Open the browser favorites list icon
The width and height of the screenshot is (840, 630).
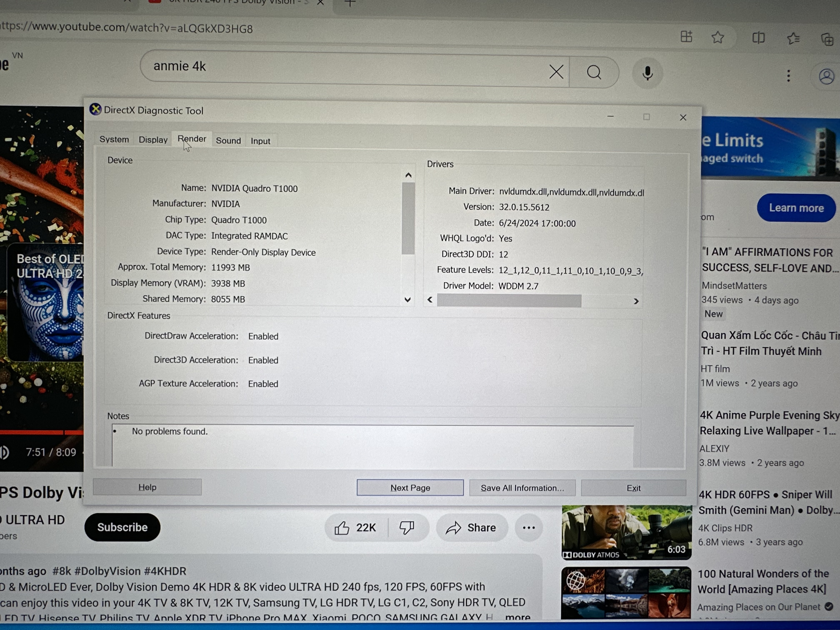[793, 38]
